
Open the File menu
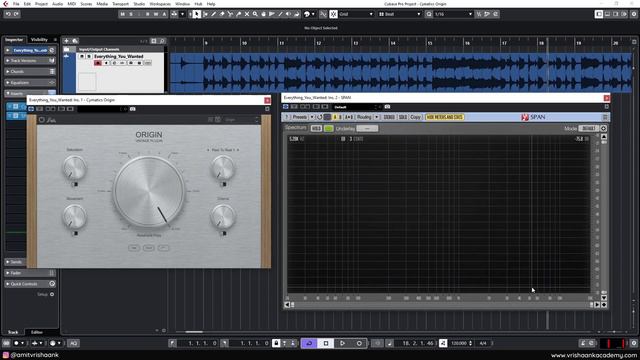coord(16,4)
